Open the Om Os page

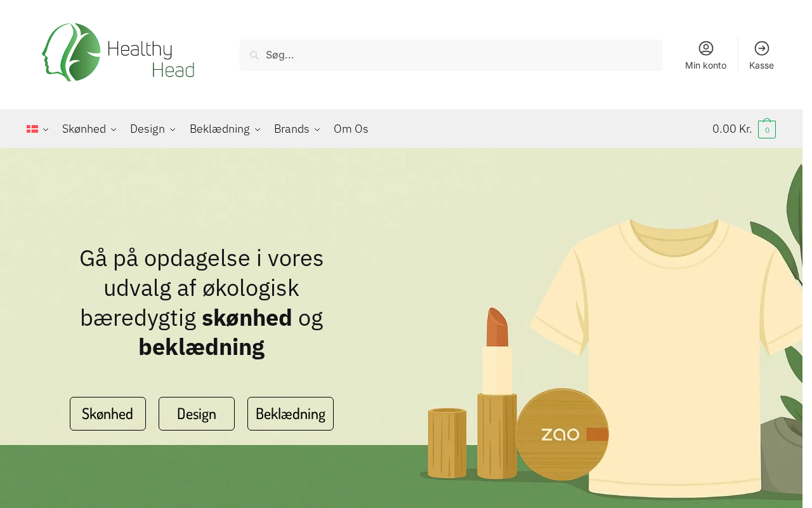351,129
